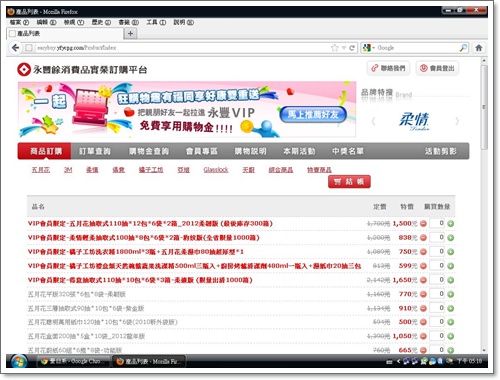Click the green plus beside 1,050元
Screen dimensions: 500x380
451,336
